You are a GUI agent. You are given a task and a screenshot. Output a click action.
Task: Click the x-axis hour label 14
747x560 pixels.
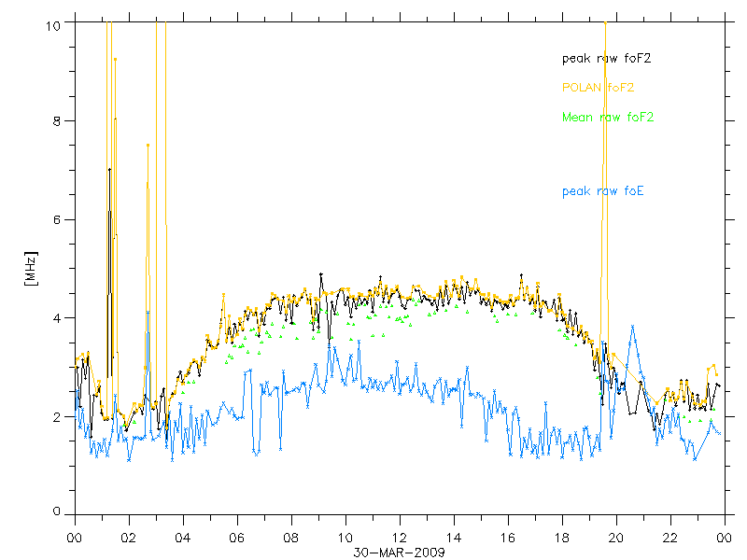454,539
